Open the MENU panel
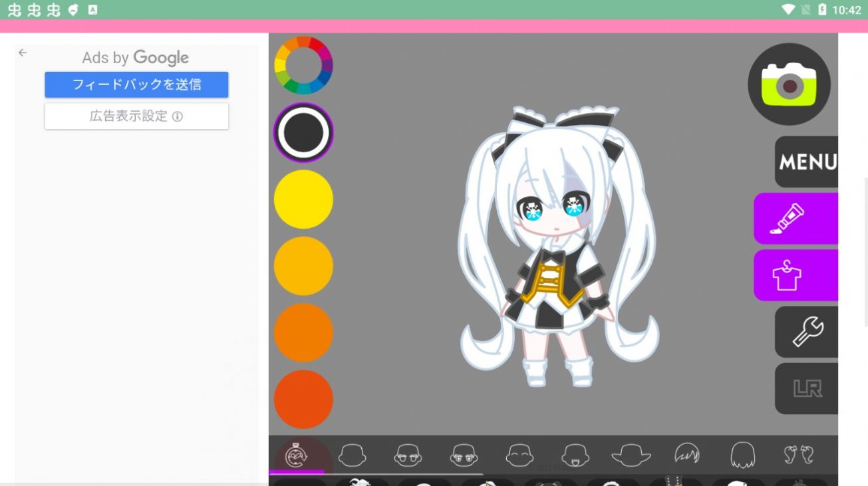 tap(807, 162)
